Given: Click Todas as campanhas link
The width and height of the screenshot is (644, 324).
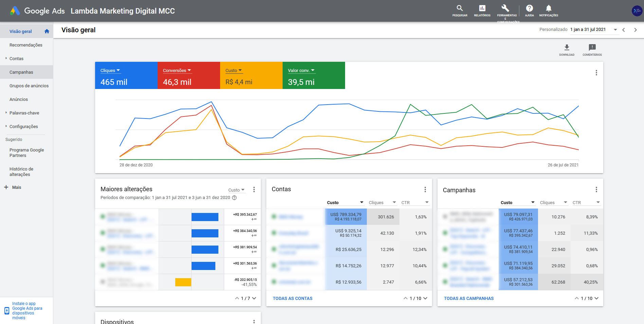Looking at the screenshot, I should 469,298.
